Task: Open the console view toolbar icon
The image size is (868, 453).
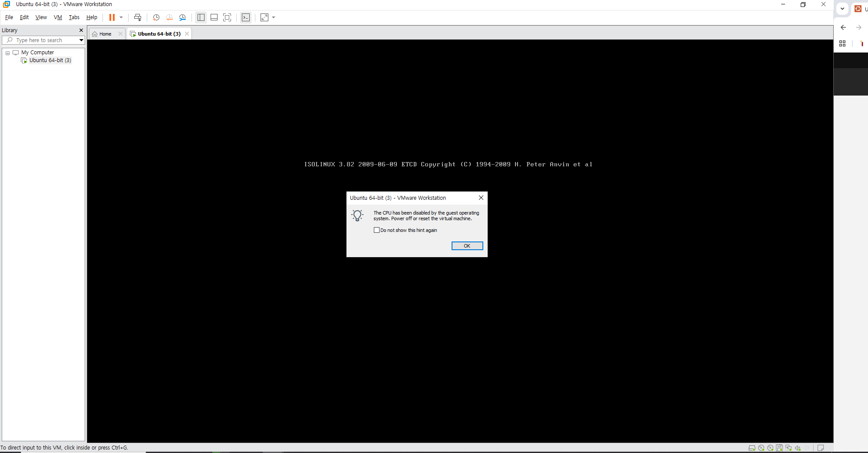Action: click(246, 17)
